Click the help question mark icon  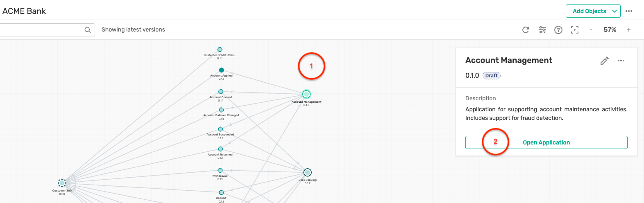(558, 30)
